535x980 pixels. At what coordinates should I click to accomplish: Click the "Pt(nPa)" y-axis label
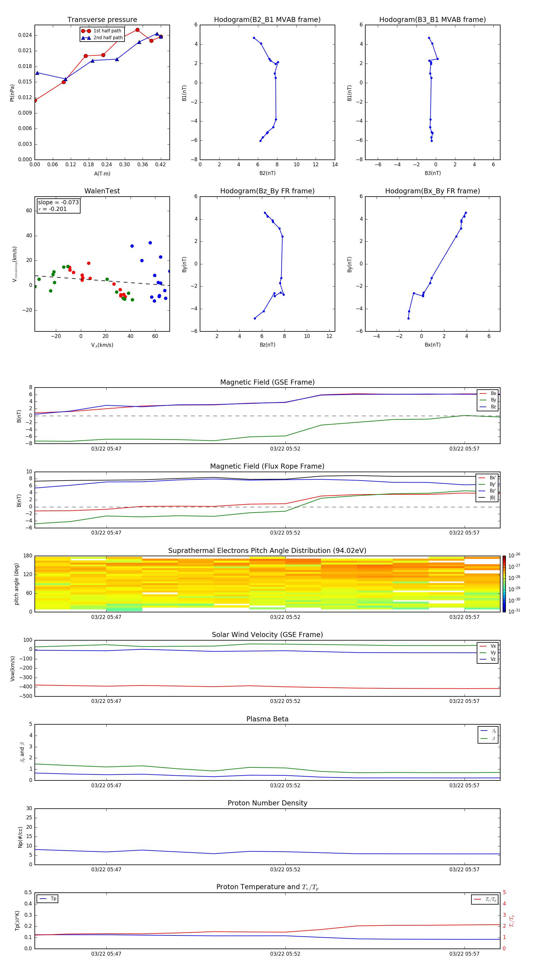pos(12,93)
